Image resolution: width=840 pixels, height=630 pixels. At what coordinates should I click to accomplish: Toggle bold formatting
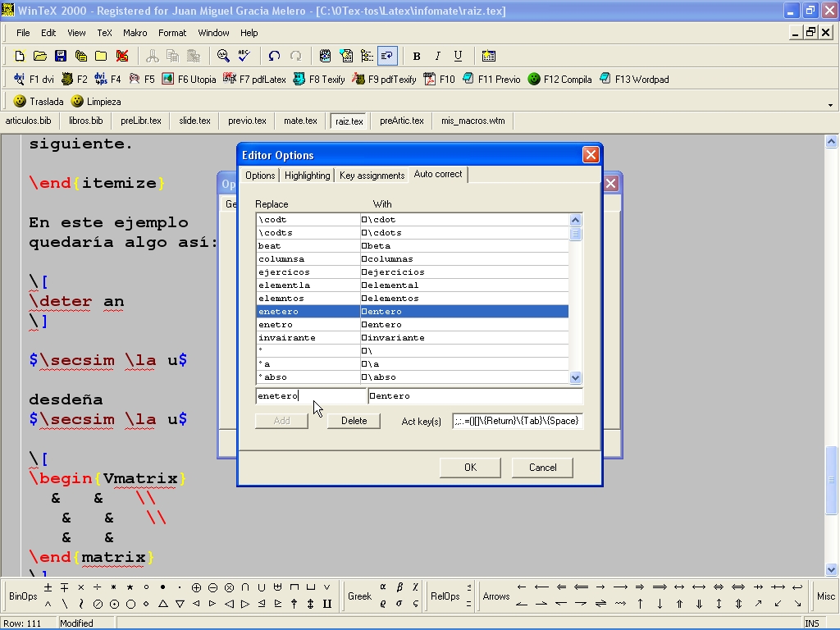tap(417, 56)
